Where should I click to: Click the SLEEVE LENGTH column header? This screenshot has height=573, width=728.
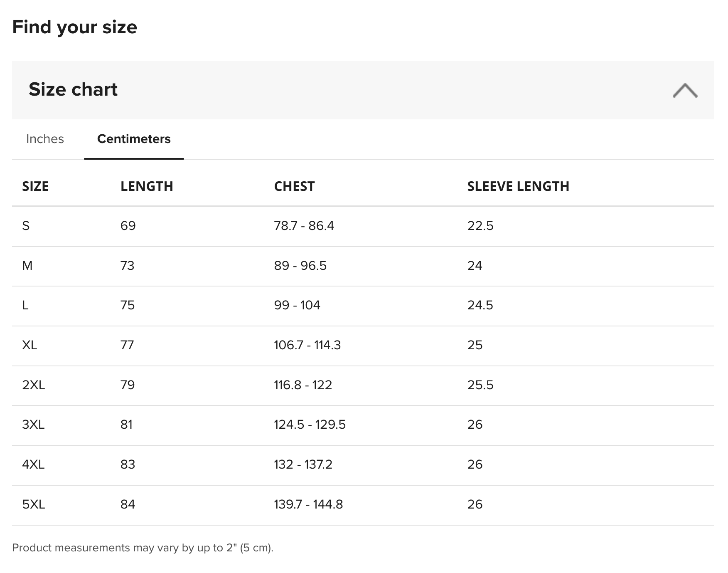click(518, 186)
